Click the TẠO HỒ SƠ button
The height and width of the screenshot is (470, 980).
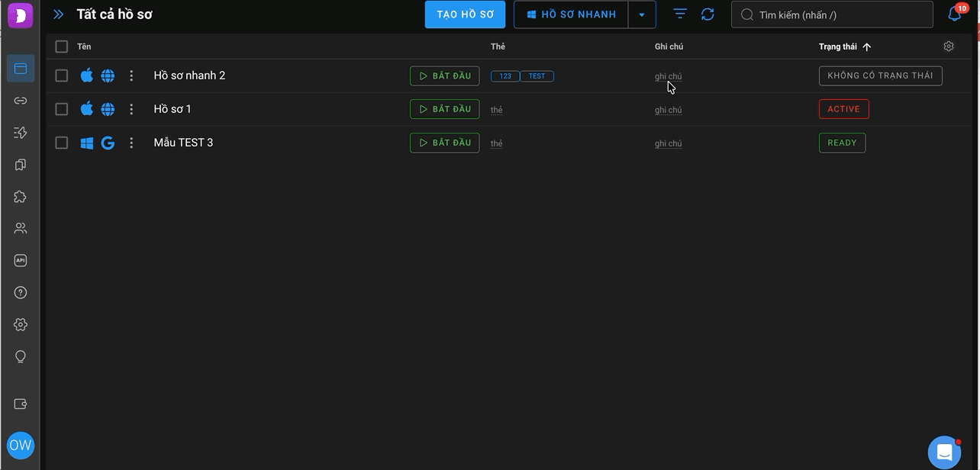[x=465, y=14]
